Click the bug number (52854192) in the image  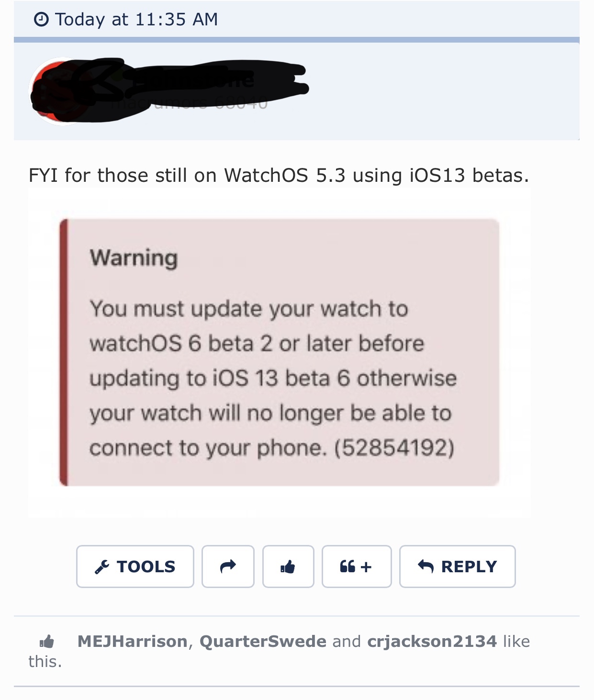point(394,448)
